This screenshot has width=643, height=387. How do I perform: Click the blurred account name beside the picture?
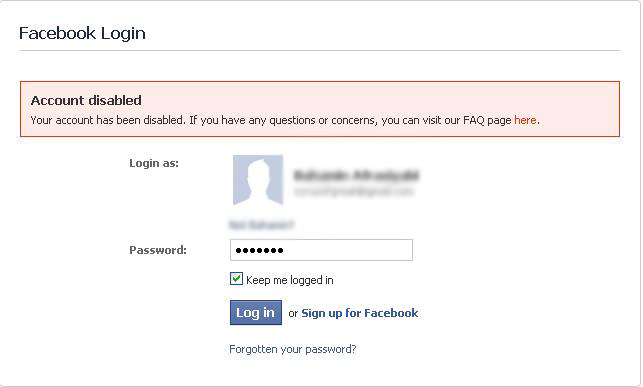(x=356, y=175)
